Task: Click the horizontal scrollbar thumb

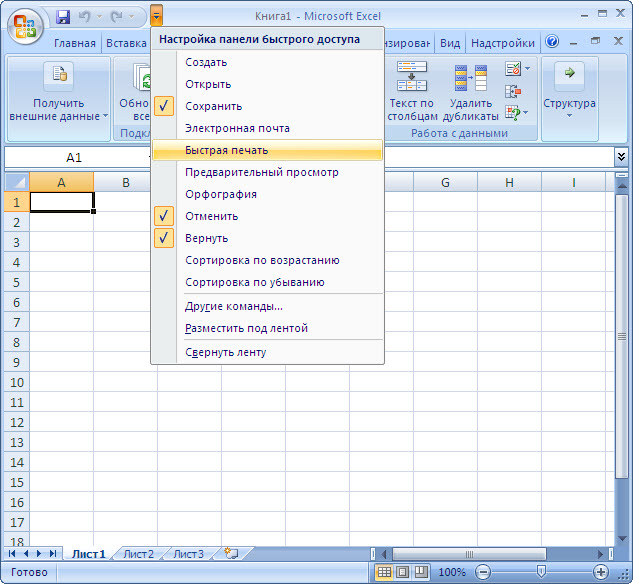Action: pyautogui.click(x=469, y=554)
